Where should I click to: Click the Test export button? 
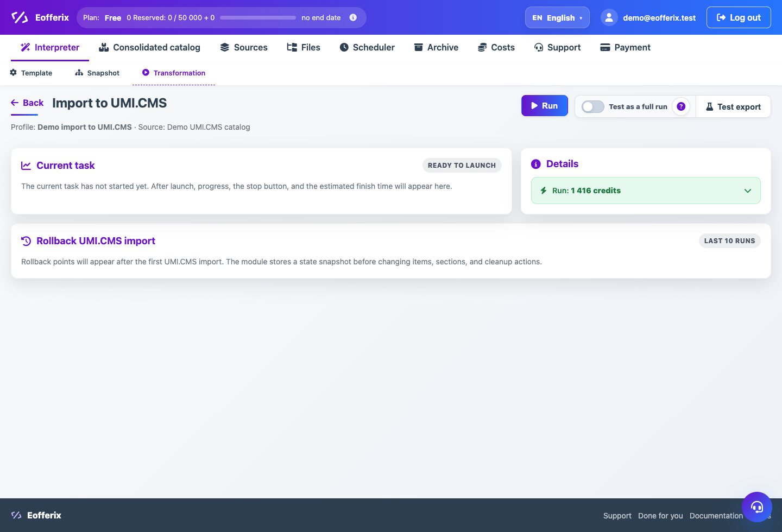click(733, 107)
